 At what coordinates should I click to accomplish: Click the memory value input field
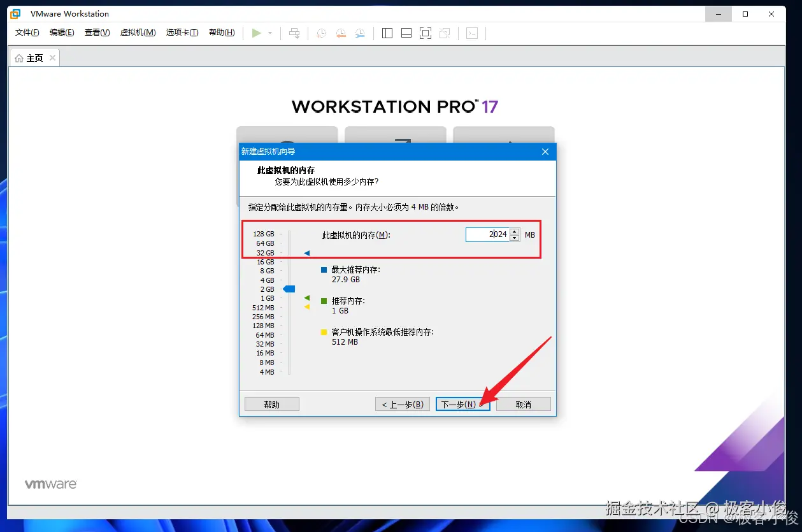point(487,234)
